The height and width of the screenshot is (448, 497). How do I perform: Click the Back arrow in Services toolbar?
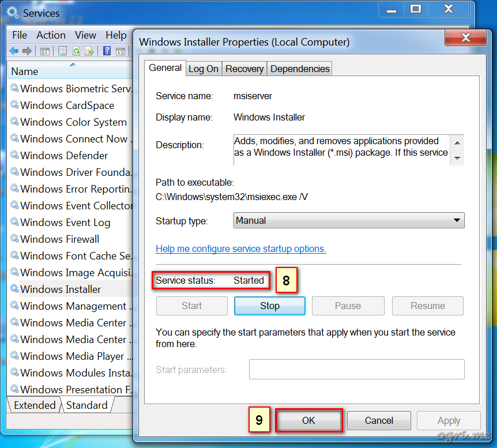coord(14,51)
